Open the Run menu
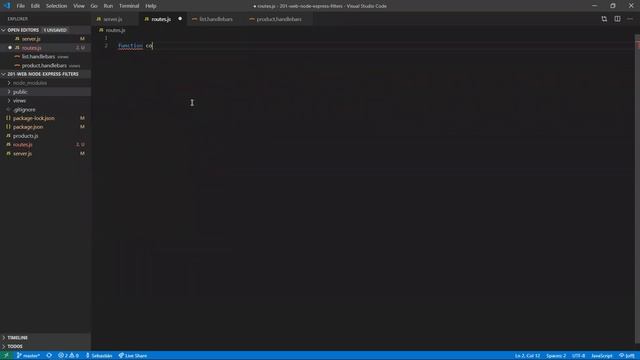This screenshot has height=360, width=640. click(x=108, y=6)
